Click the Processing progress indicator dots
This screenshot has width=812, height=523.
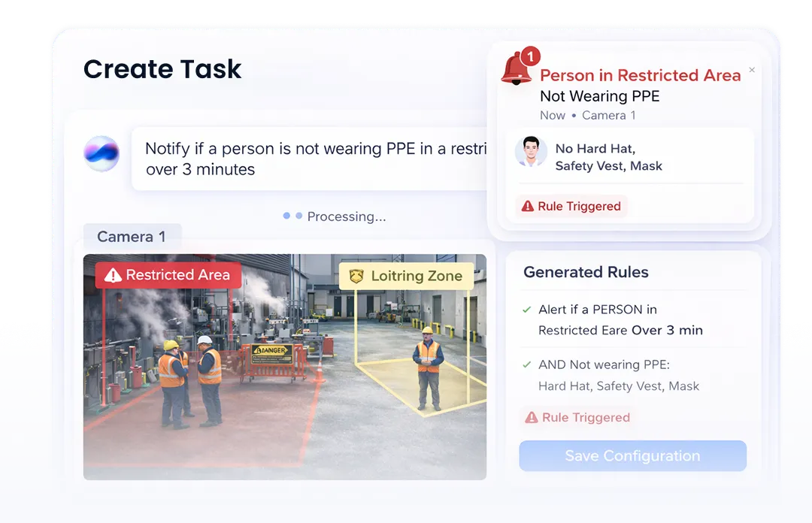(x=290, y=216)
